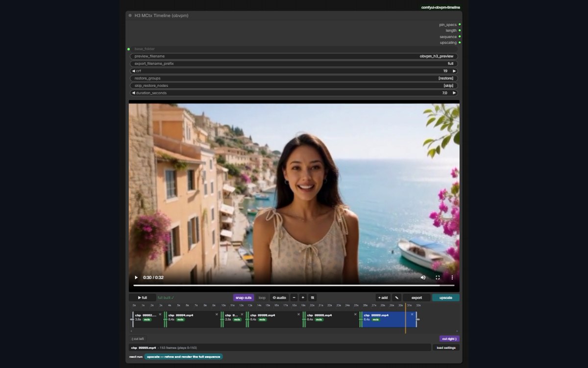Increase crf with right arrow
Image resolution: width=588 pixels, height=368 pixels.
pyautogui.click(x=454, y=71)
